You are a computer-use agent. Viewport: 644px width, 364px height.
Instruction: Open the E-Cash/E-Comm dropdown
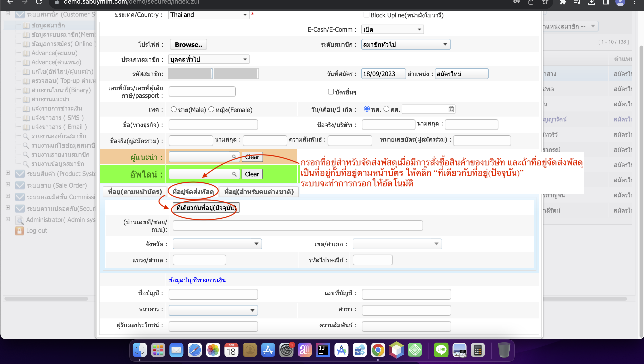pyautogui.click(x=392, y=29)
